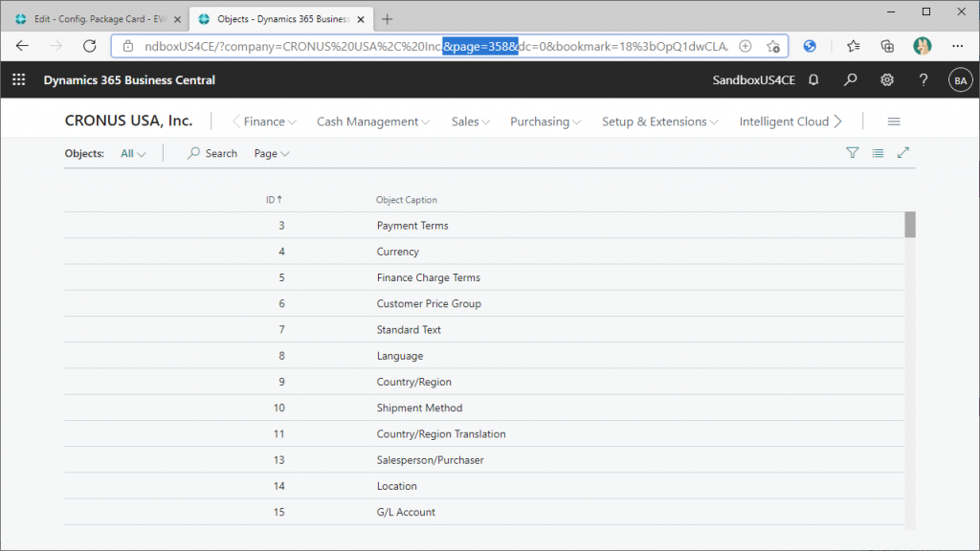Click ID cell 15
The height and width of the screenshot is (551, 980).
click(x=278, y=513)
